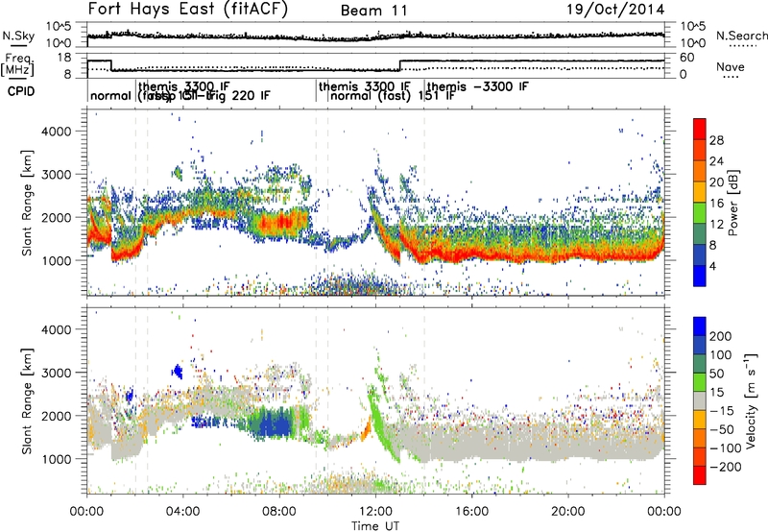Click the 'Nave' legend label
The height and width of the screenshot is (532, 768).
(x=730, y=67)
